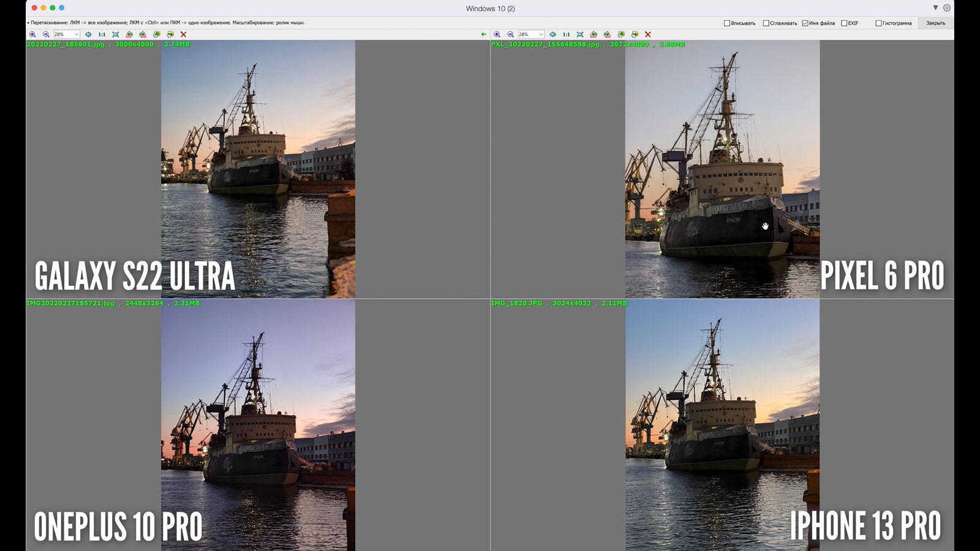Enable the Вписывать checkbox
The height and width of the screenshot is (551, 980).
coord(727,23)
